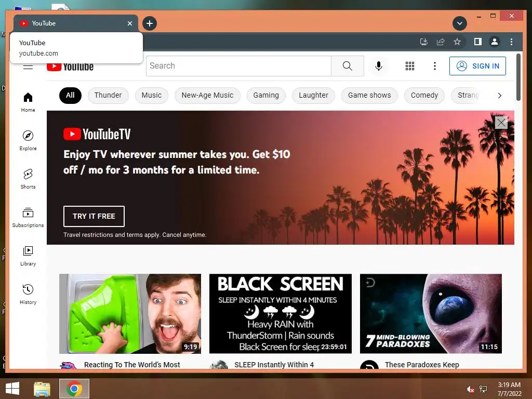Click the Chrome taskbar icon
The image size is (532, 399).
point(74,389)
